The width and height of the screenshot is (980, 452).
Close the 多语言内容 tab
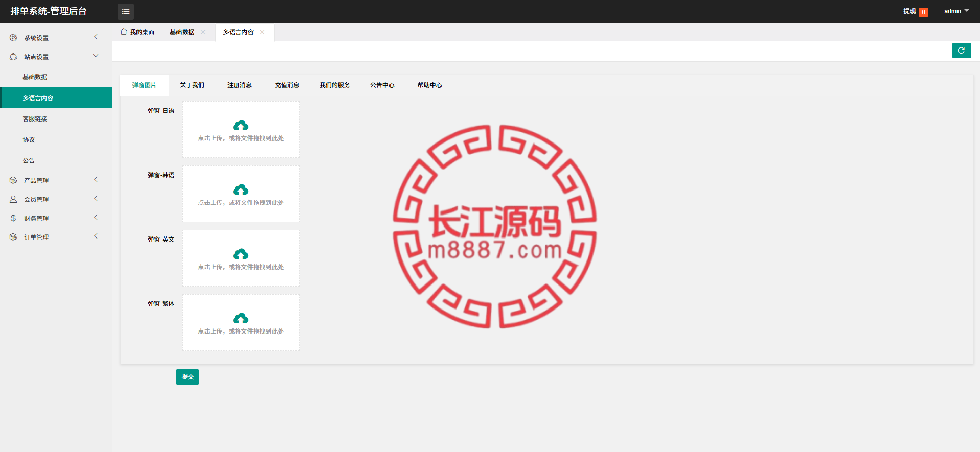click(x=262, y=32)
